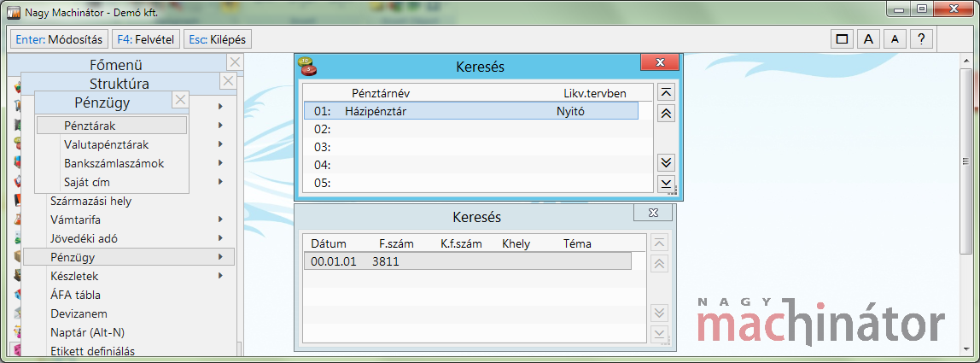This screenshot has width=980, height=363.
Task: Click the Likv.tervben column header
Action: point(595,93)
